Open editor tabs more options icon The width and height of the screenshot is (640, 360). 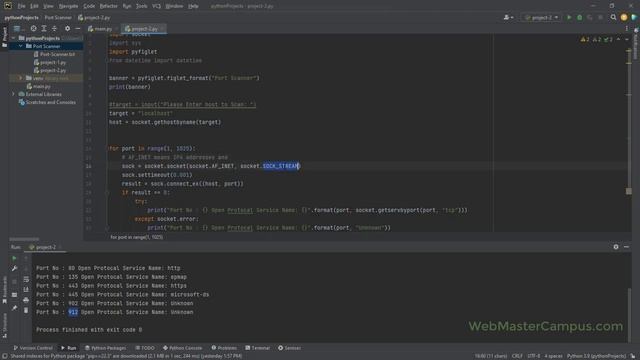point(627,29)
